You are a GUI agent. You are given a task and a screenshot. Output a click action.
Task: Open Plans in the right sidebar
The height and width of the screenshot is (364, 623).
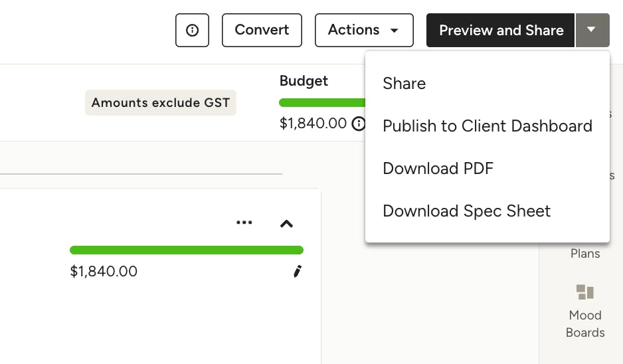(x=584, y=253)
